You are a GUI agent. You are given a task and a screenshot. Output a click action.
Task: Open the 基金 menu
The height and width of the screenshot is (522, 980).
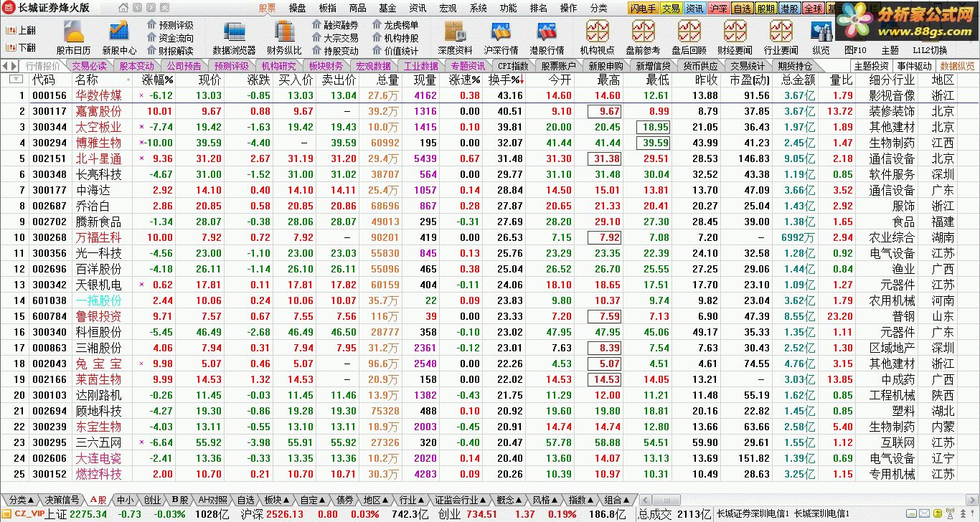(387, 9)
